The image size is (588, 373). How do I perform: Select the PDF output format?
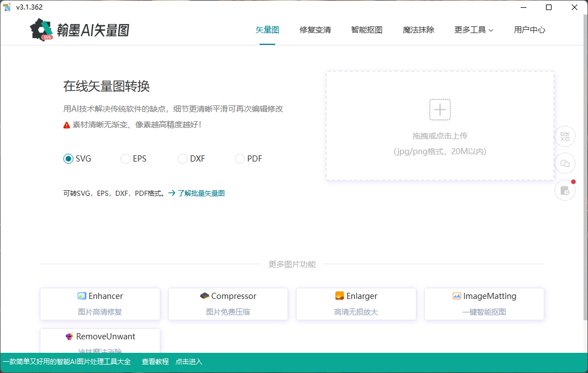(239, 159)
